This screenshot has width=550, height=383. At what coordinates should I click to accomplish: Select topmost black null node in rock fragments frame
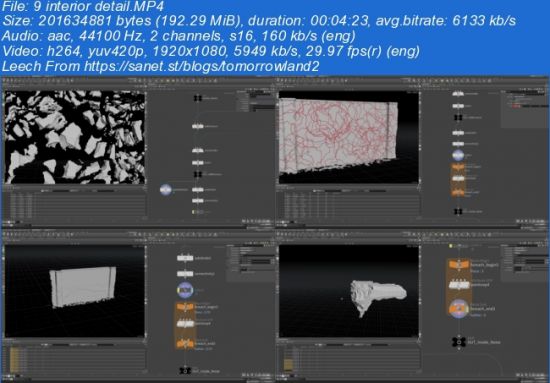[198, 98]
